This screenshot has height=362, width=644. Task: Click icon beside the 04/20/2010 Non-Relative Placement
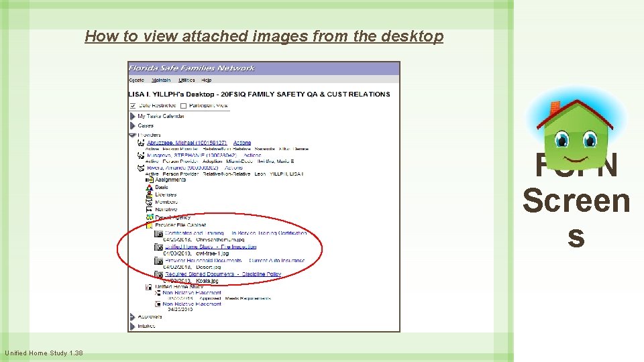click(x=158, y=304)
